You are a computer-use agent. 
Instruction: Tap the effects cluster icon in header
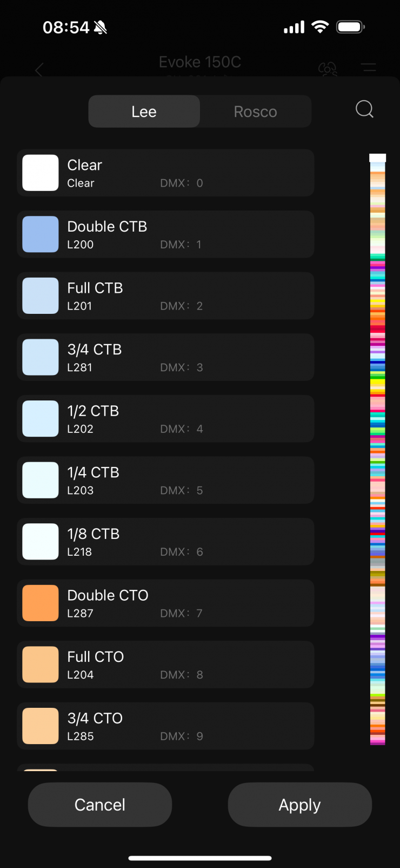[x=328, y=69]
